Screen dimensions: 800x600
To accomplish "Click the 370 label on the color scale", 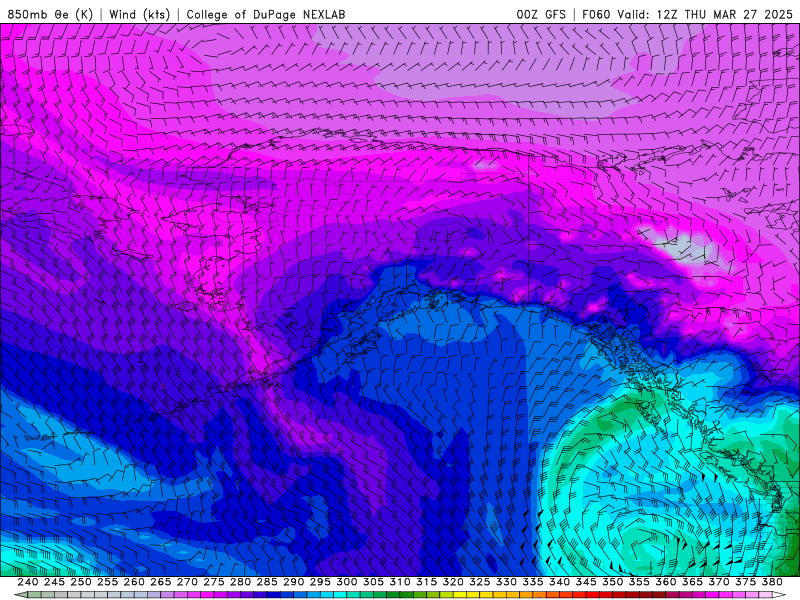I will [719, 582].
